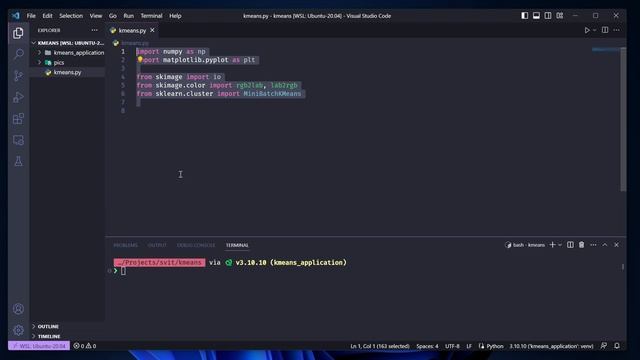Open the Selection menu
Screen dimensions: 640x360
click(x=71, y=16)
